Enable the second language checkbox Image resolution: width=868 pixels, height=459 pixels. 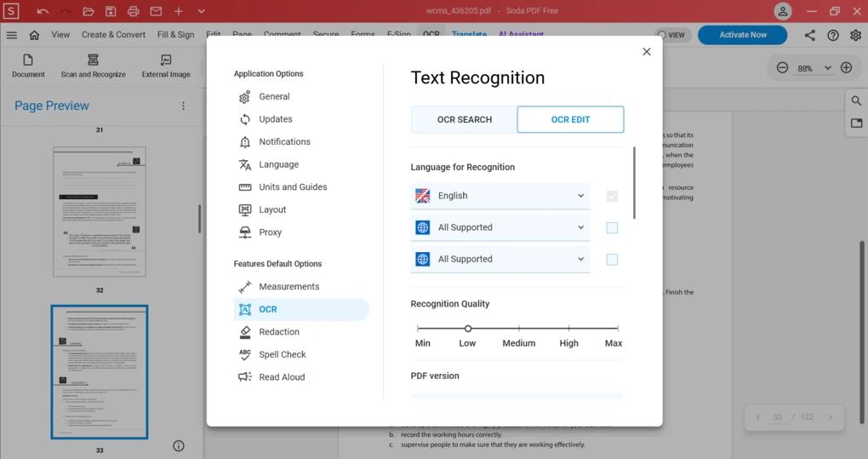[612, 227]
